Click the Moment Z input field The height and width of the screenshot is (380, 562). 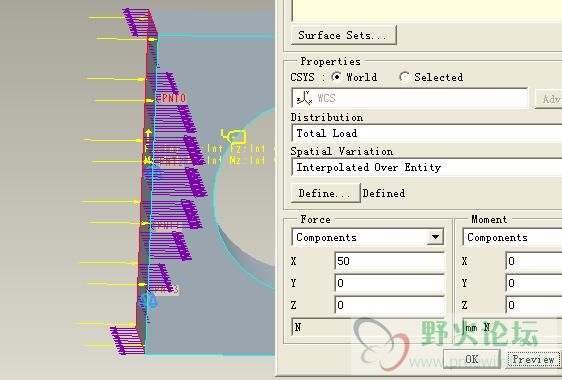(x=534, y=305)
